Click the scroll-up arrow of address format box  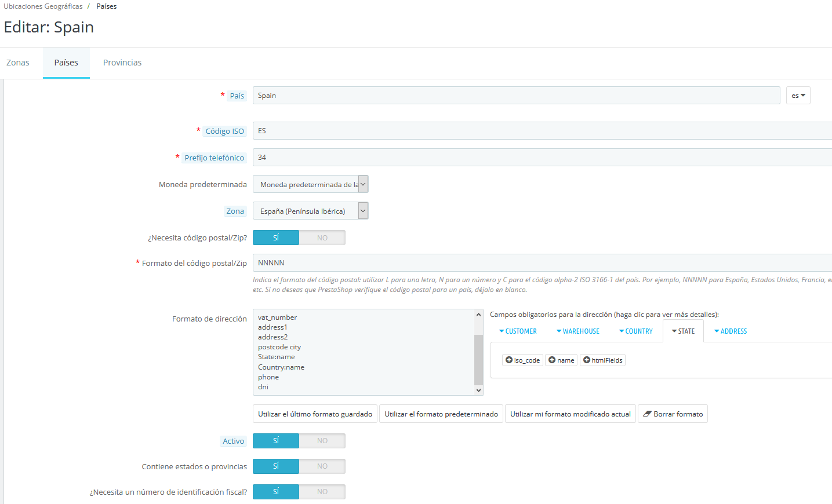(478, 315)
